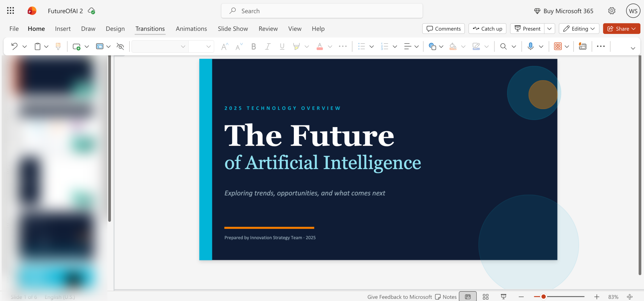The image size is (644, 301).
Task: Click the Undo arrow icon
Action: (x=14, y=46)
